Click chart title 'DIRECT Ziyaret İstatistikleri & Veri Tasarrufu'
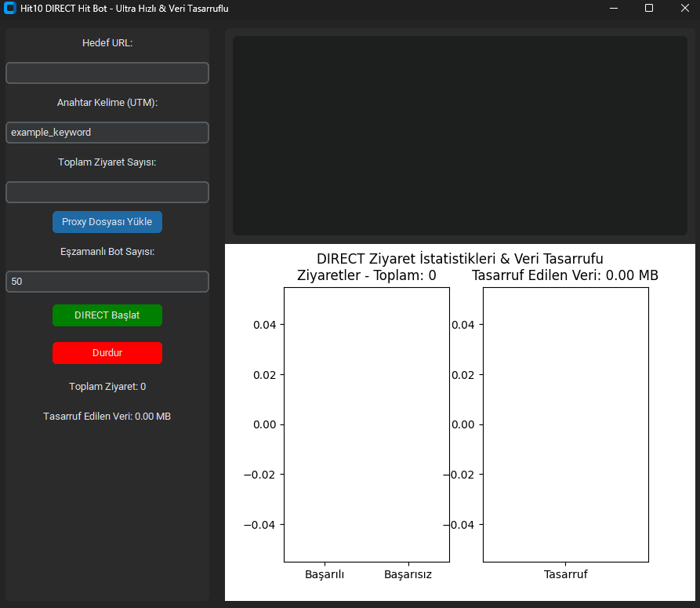The width and height of the screenshot is (700, 608). (460, 259)
